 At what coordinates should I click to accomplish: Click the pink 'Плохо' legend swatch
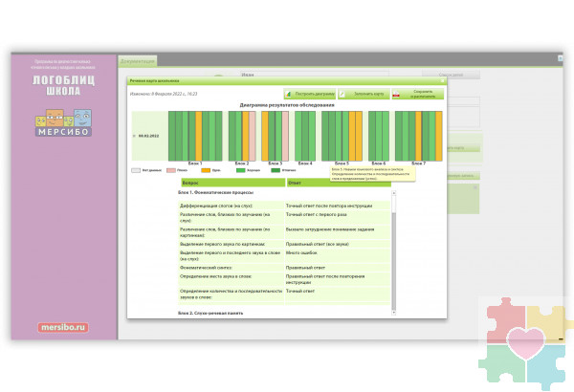171,169
